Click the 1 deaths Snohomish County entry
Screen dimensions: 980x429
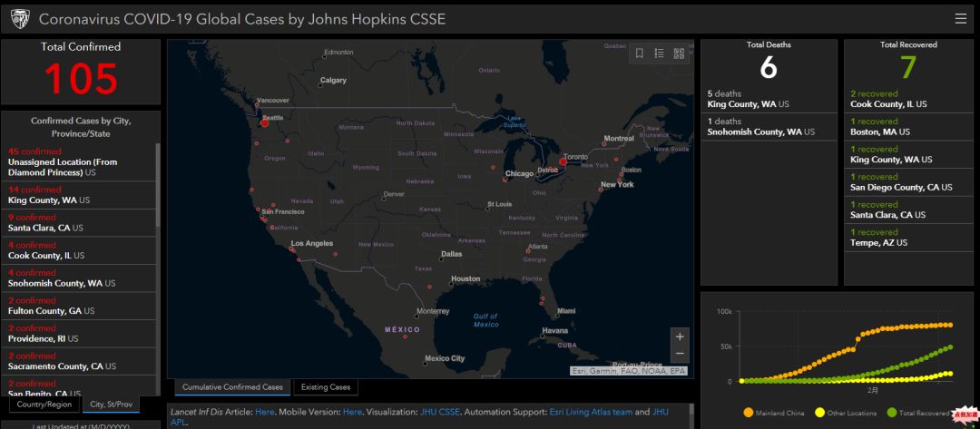click(x=769, y=127)
